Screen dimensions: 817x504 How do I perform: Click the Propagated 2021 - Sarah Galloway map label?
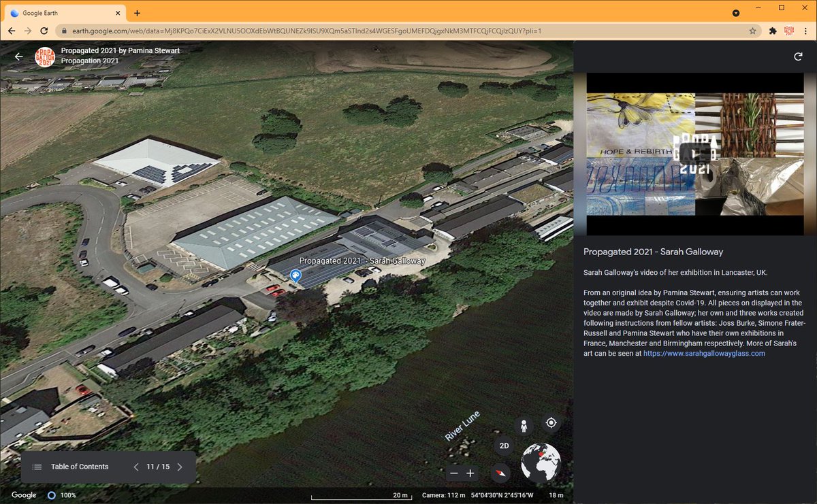pyautogui.click(x=362, y=261)
